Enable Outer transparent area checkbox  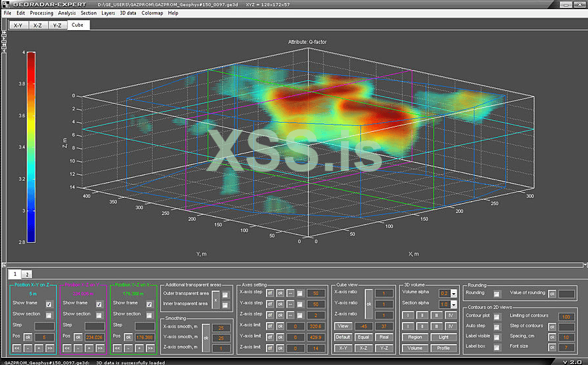pos(225,294)
